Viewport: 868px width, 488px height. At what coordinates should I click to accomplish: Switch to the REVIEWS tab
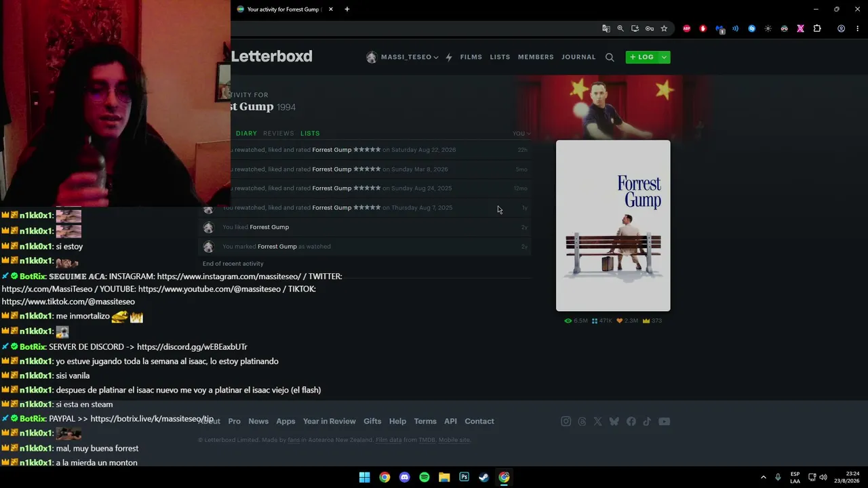tap(279, 134)
